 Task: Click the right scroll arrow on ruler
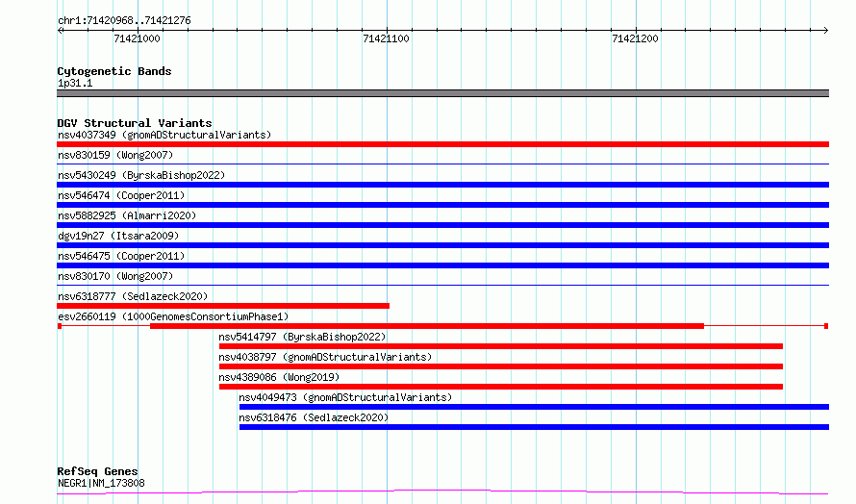(x=825, y=30)
